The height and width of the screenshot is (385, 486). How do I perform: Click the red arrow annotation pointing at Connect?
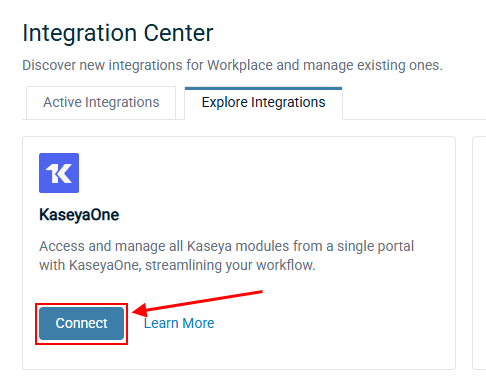tap(197, 303)
